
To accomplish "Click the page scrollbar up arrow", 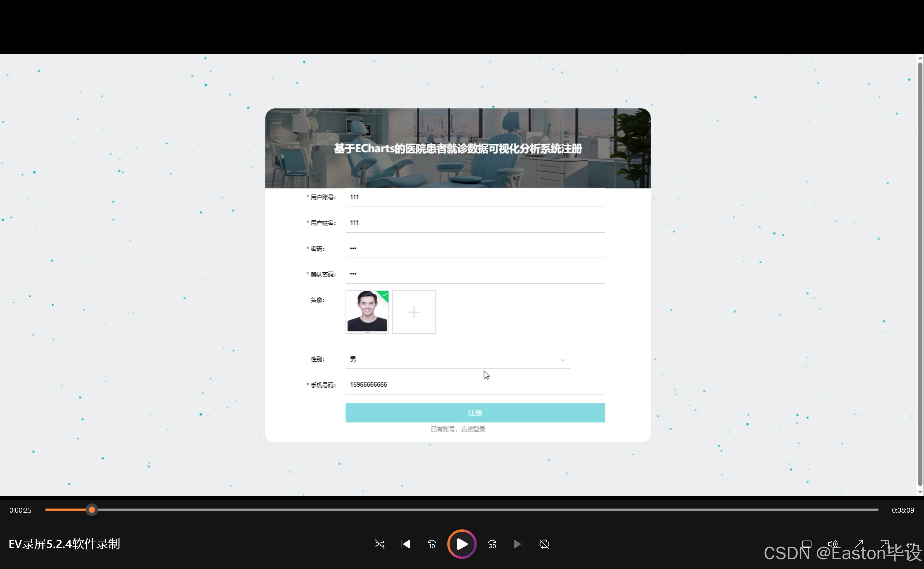I will (920, 58).
